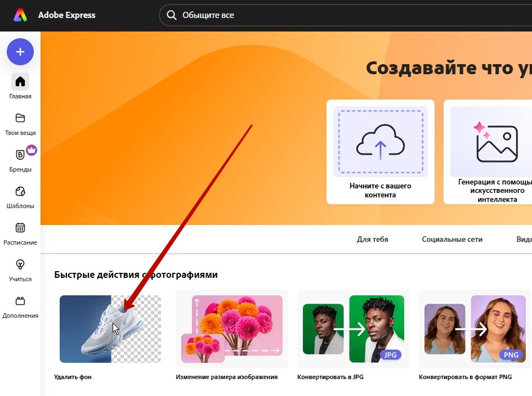Click the Adobe Express logo icon
532x396 pixels.
pyautogui.click(x=20, y=15)
